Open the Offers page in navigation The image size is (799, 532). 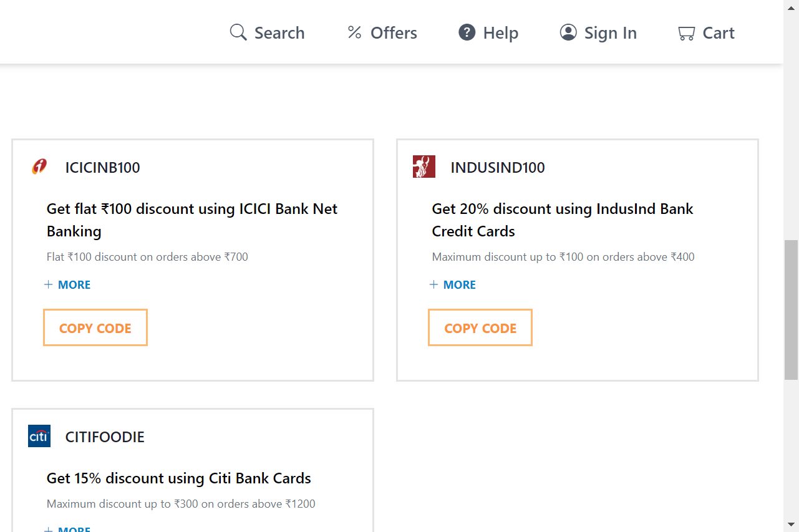pyautogui.click(x=382, y=32)
